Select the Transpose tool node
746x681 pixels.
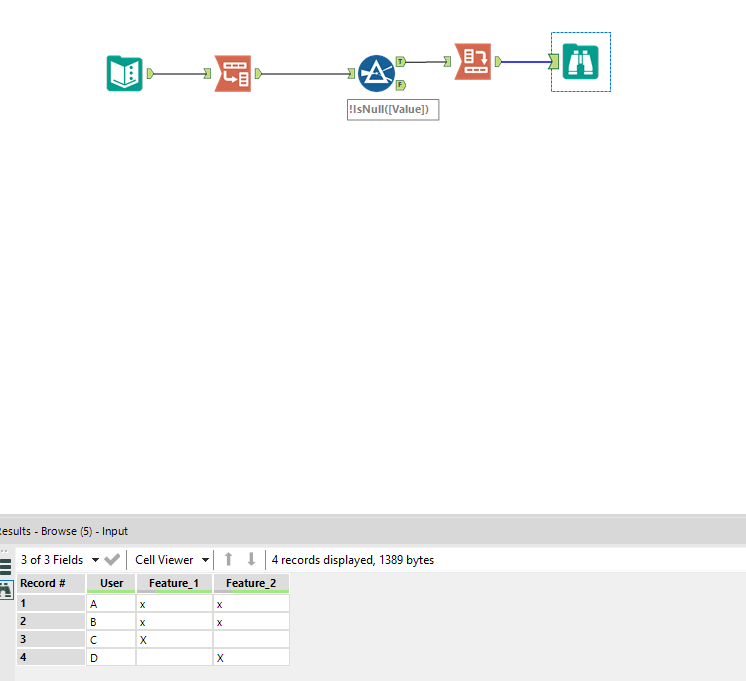(x=233, y=73)
